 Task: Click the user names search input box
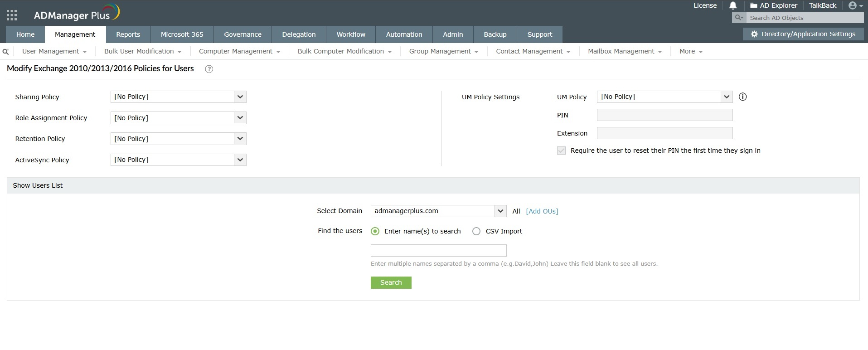click(438, 251)
